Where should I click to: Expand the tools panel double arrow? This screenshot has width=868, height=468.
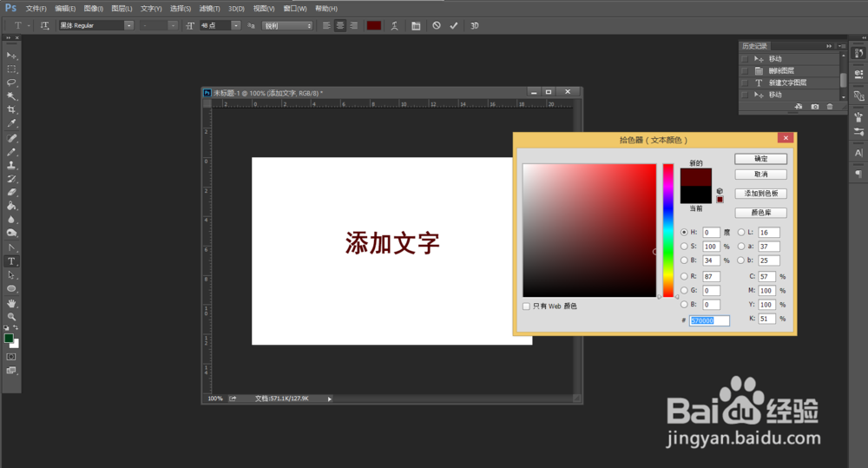(9, 37)
